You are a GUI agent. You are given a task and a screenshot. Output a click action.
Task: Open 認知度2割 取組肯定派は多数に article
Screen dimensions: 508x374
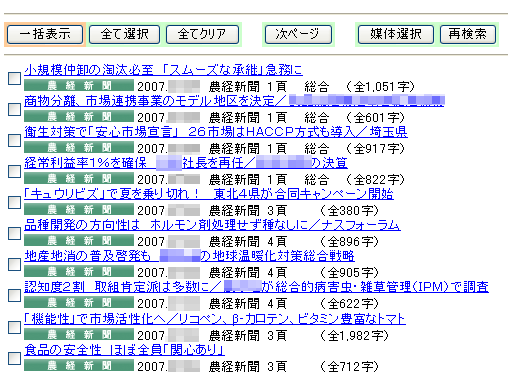pos(256,287)
